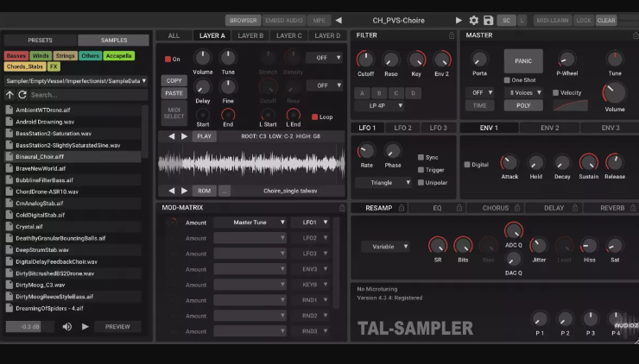Toggle the SC button in top bar

point(506,21)
